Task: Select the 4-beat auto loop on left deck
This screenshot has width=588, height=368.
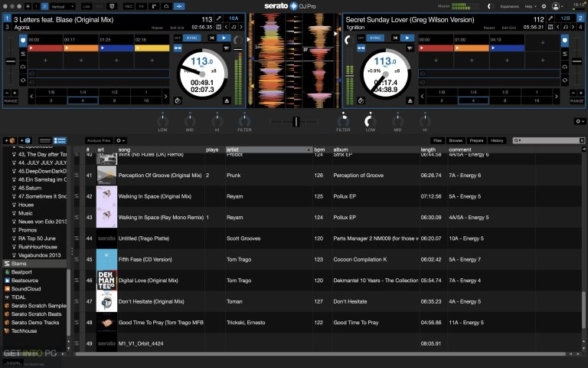Action: click(x=83, y=100)
